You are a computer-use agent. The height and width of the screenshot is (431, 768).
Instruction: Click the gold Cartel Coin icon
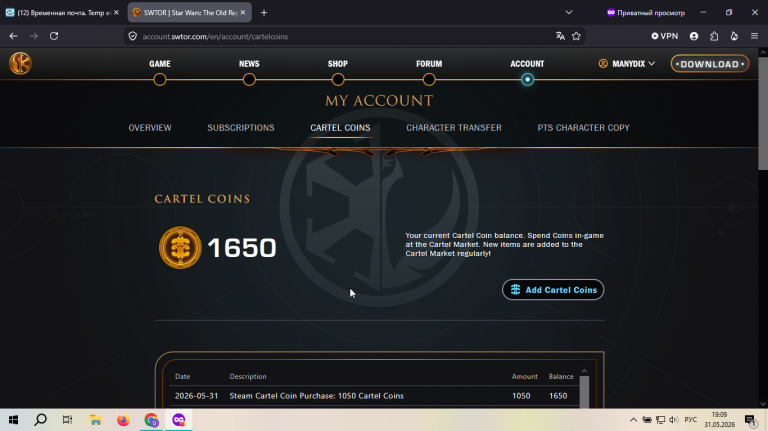(180, 247)
